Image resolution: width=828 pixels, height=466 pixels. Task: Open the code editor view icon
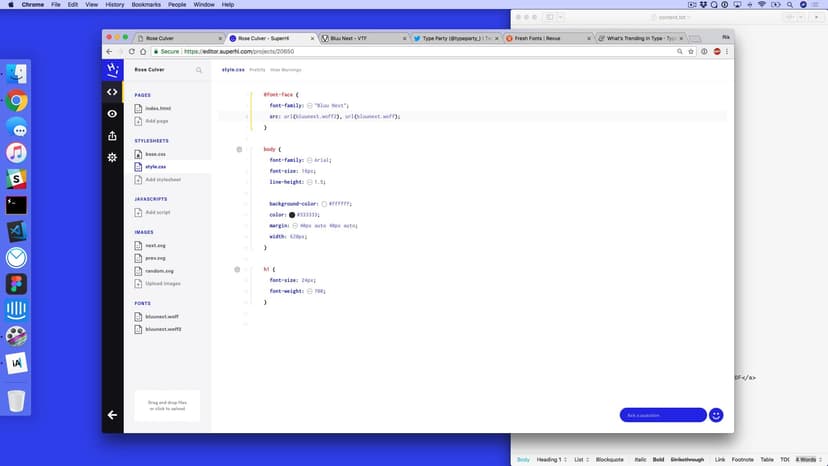pos(112,92)
